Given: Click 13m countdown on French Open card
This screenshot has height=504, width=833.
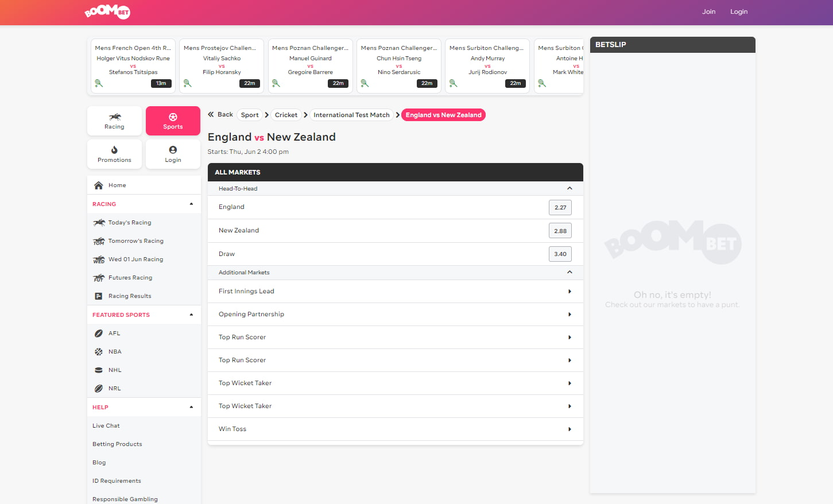Looking at the screenshot, I should coord(161,83).
